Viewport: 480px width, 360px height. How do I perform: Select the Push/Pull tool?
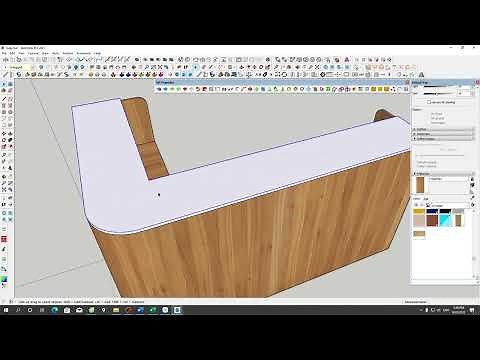pyautogui.click(x=10, y=134)
